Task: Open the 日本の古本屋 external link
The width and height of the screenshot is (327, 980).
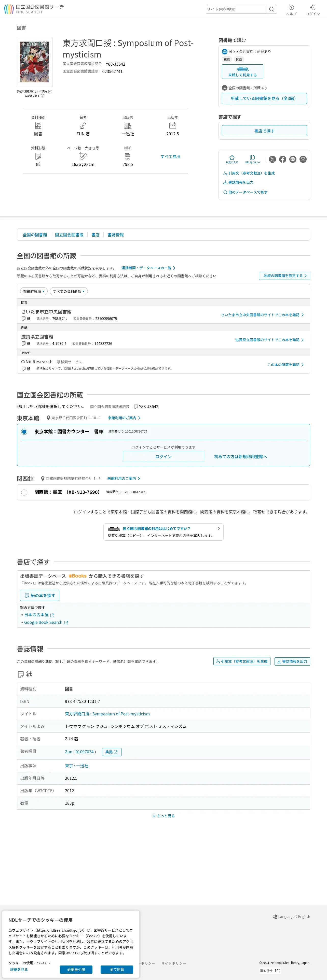Action: [39, 615]
